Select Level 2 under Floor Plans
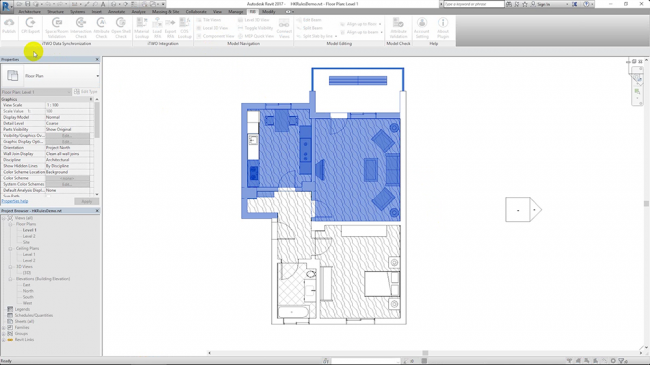Screen dimensions: 650x365 29,236
